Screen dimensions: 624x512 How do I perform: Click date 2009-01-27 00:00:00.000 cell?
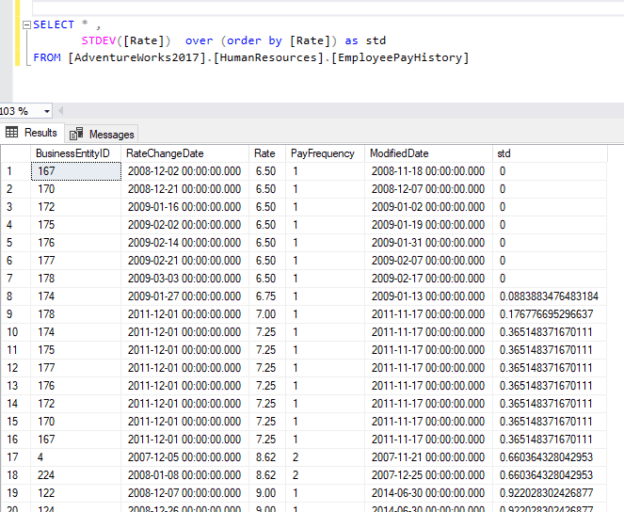(185, 296)
